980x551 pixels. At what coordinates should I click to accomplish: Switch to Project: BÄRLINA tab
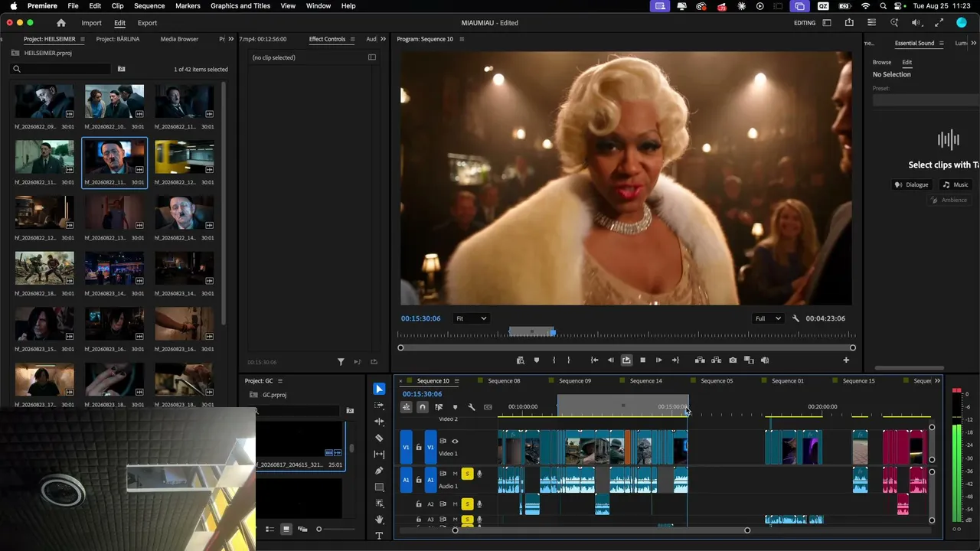(x=118, y=39)
